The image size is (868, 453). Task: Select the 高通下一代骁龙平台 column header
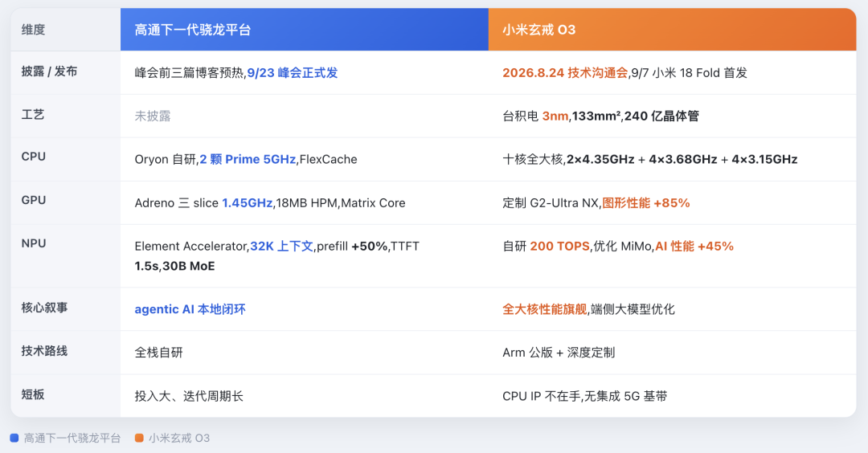[x=305, y=29]
